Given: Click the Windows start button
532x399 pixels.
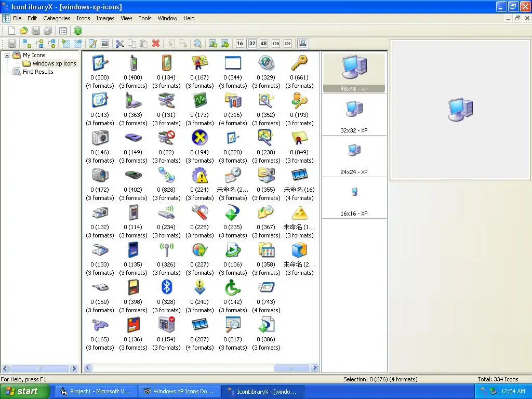Looking at the screenshot, I should pyautogui.click(x=25, y=392).
